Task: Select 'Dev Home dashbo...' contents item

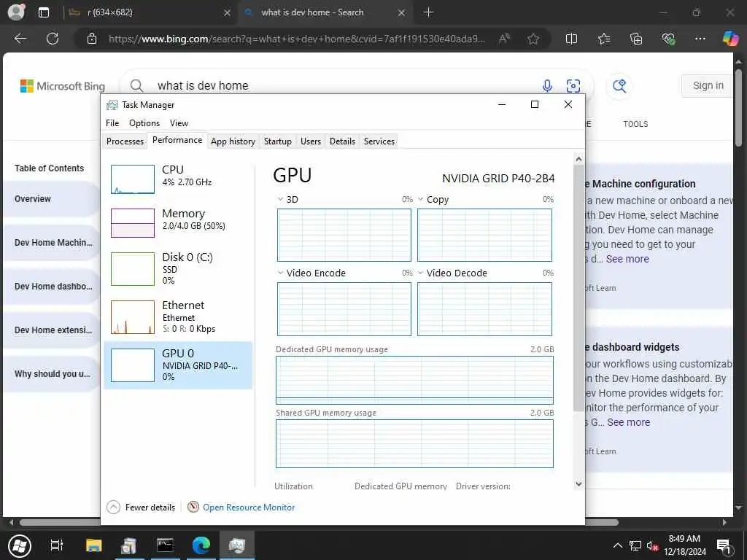Action: [x=50, y=286]
